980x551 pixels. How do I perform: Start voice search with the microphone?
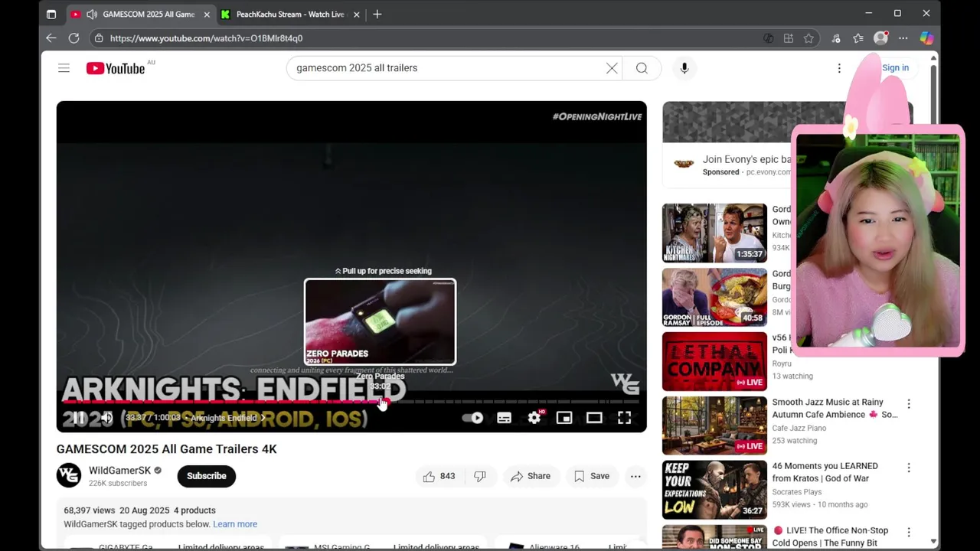point(684,68)
